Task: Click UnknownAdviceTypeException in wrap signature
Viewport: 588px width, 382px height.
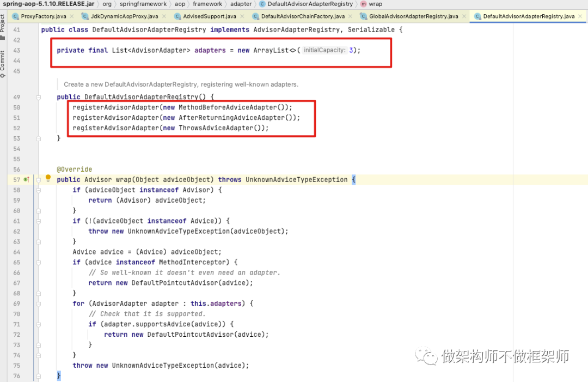Action: (297, 180)
